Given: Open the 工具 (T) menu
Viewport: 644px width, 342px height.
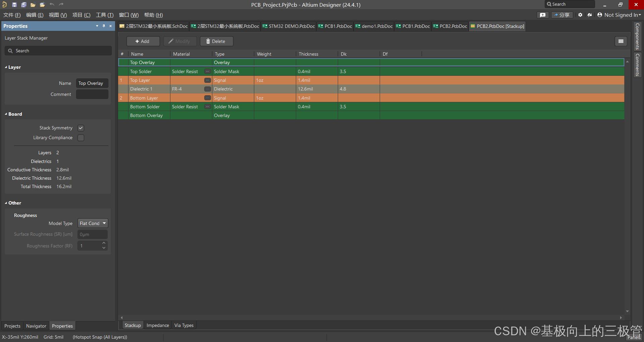Looking at the screenshot, I should pyautogui.click(x=105, y=15).
